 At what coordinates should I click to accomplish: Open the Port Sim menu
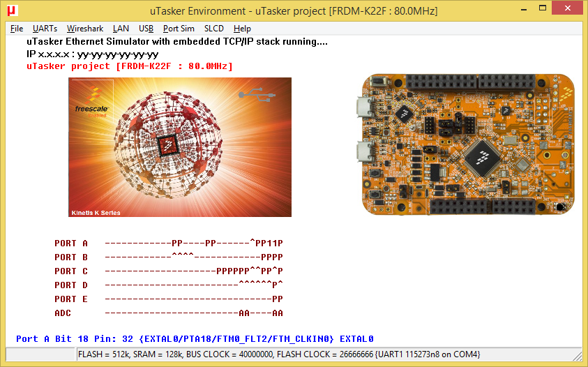(x=179, y=29)
